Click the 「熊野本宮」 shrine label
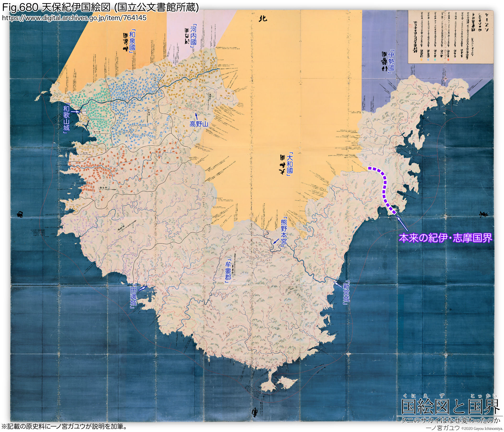The image size is (504, 432). tap(284, 232)
